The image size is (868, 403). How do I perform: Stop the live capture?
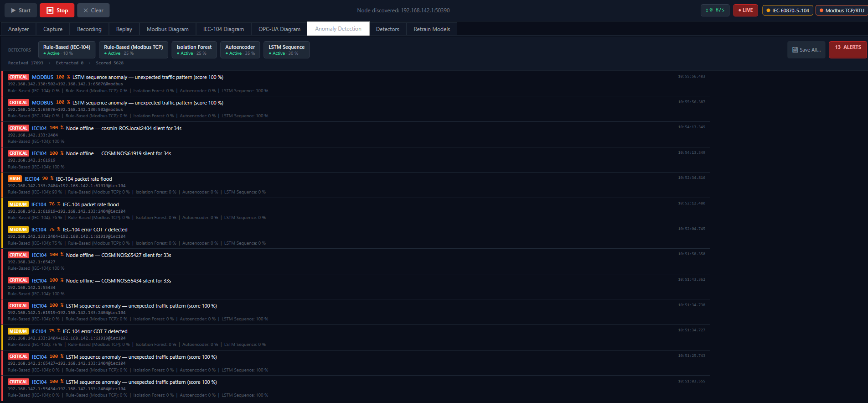pos(57,10)
